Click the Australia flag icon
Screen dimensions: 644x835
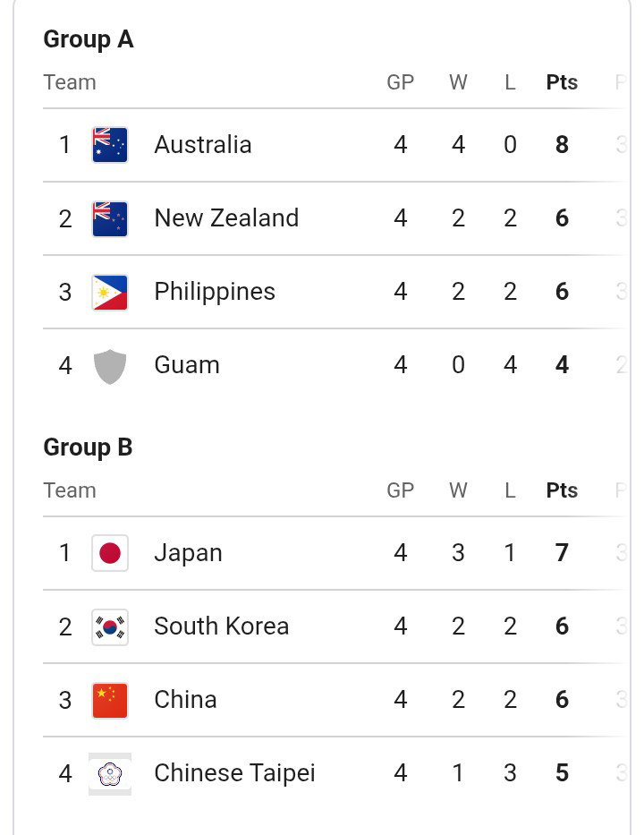click(110, 144)
